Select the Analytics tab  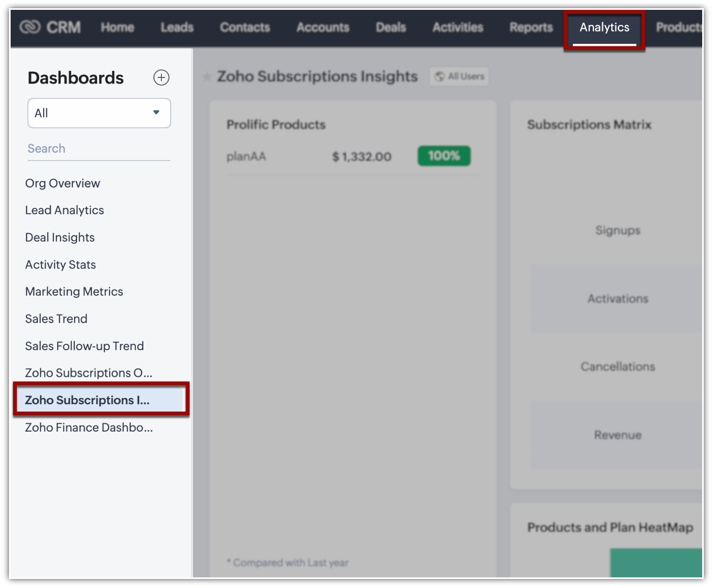click(604, 27)
